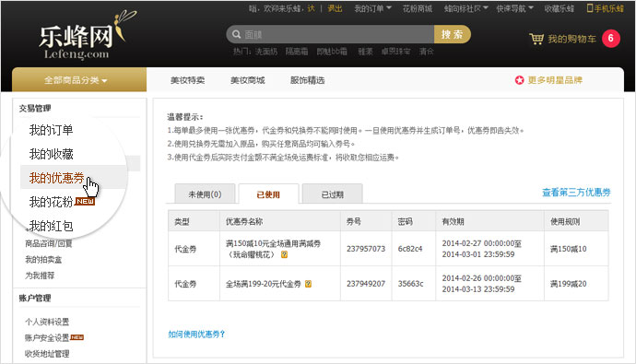
Task: Click the 搜索 search button
Action: pyautogui.click(x=453, y=34)
